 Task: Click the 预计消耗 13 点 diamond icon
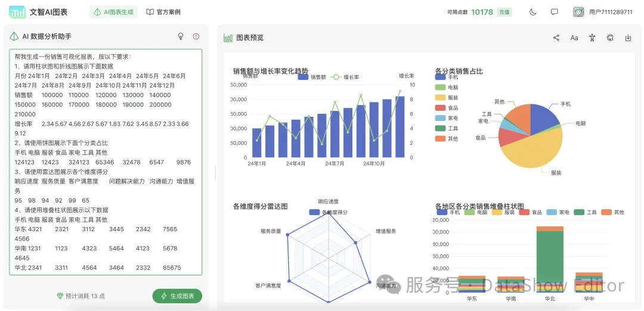60,296
